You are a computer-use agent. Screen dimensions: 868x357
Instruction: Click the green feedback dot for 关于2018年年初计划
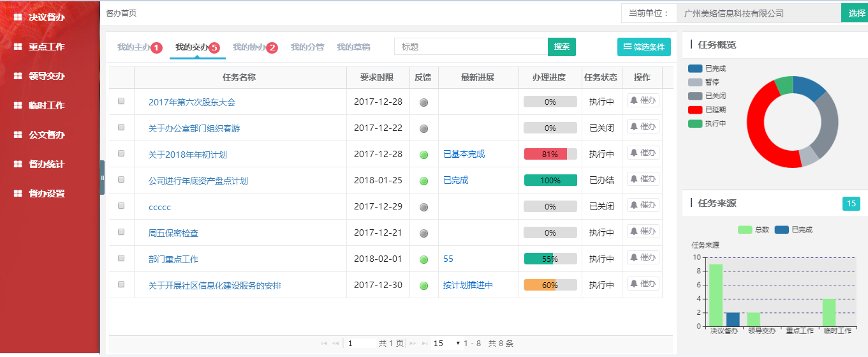pos(423,155)
